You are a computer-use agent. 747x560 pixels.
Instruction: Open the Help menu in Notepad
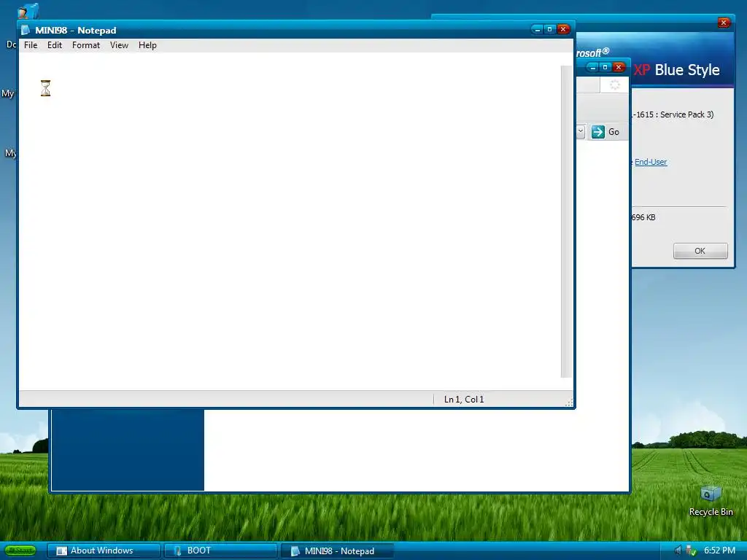point(147,45)
